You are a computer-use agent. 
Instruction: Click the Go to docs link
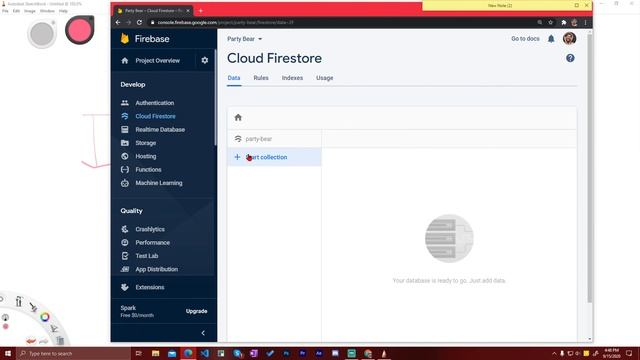click(525, 39)
